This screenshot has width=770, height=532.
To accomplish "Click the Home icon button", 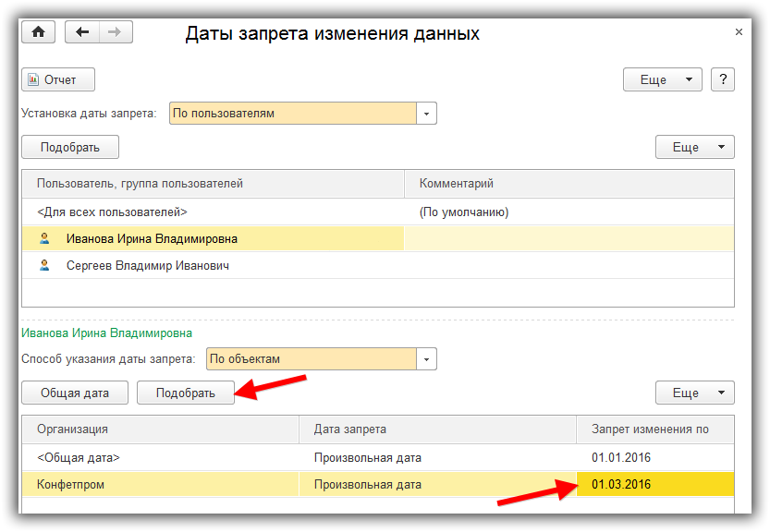I will 38,32.
